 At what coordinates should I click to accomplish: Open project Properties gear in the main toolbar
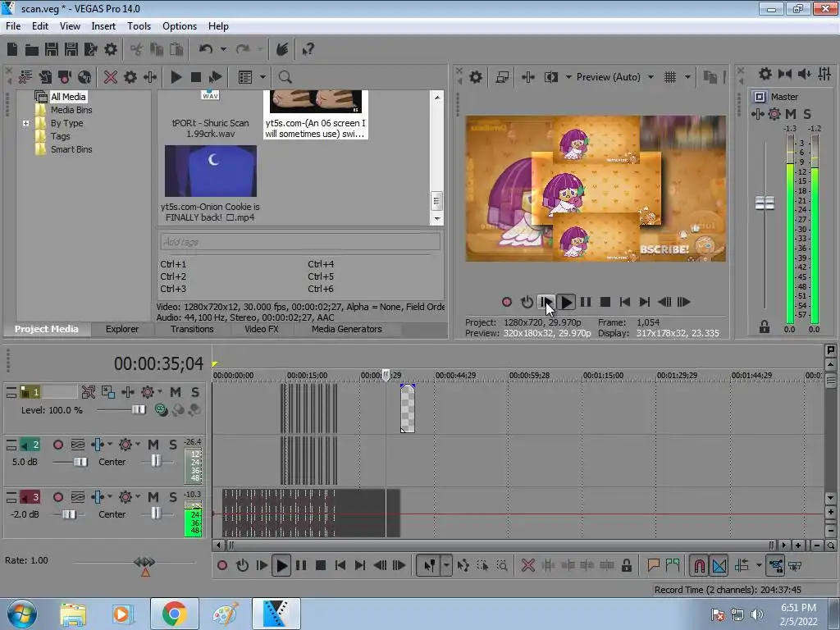[111, 50]
